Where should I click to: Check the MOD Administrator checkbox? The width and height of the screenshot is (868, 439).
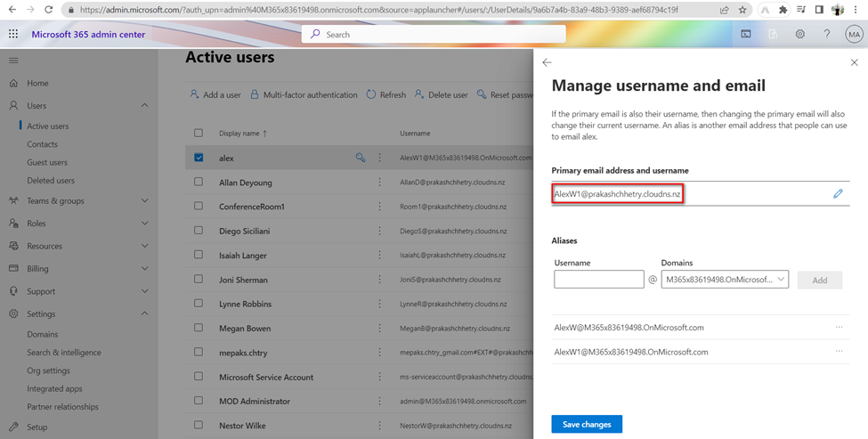(199, 400)
